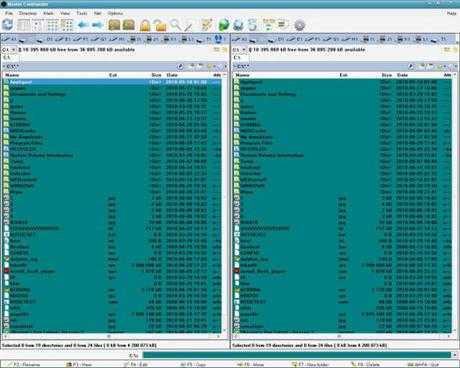Click the green globe icon in toolbar
This screenshot has height=368, width=460.
224,25
